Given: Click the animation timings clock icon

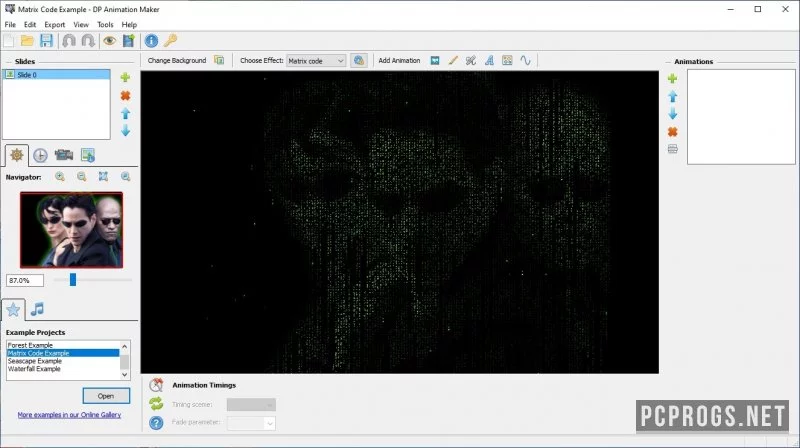Looking at the screenshot, I should [x=156, y=385].
